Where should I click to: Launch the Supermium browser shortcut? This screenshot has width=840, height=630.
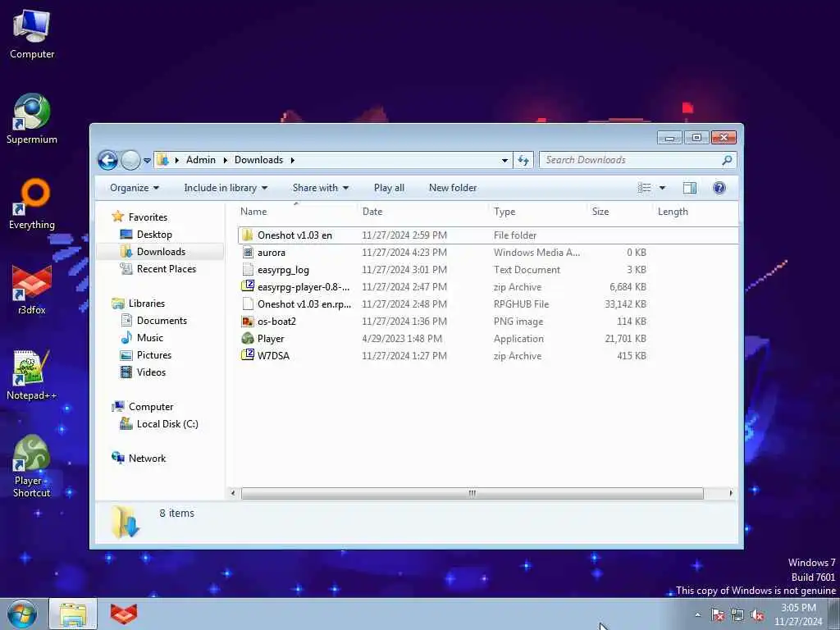point(32,119)
